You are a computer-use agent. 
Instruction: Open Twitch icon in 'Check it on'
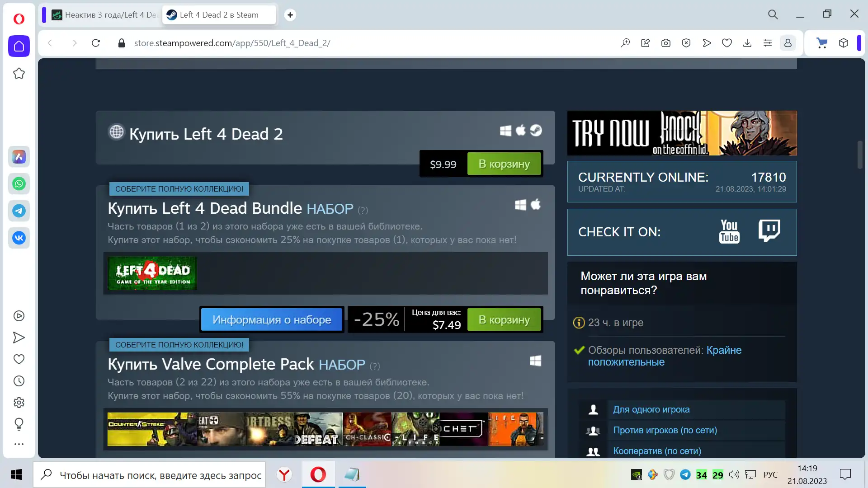coord(769,231)
